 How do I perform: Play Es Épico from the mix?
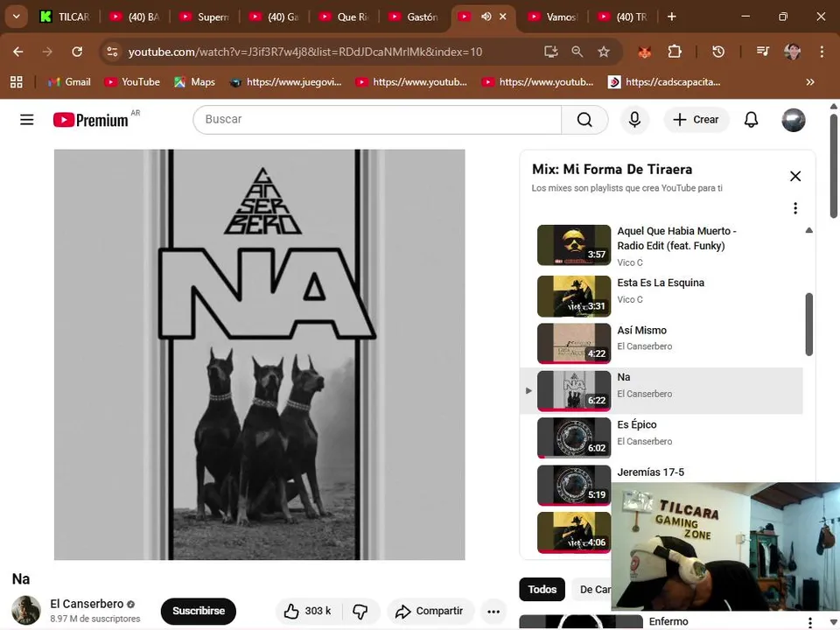pyautogui.click(x=661, y=437)
